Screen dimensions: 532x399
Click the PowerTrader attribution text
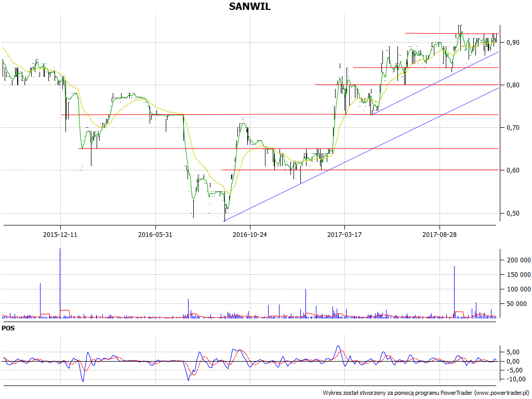426,393
